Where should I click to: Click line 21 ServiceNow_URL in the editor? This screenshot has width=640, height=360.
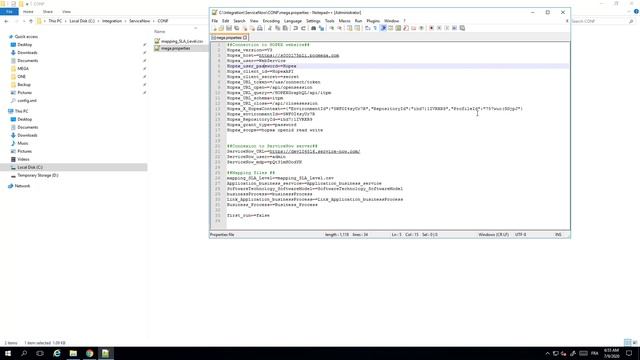click(293, 151)
